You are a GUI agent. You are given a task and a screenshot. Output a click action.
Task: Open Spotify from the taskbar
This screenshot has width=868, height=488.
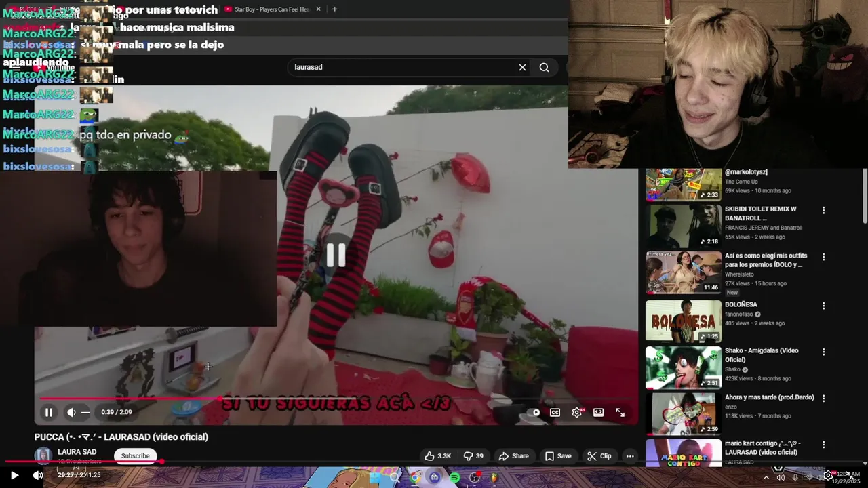click(x=454, y=478)
